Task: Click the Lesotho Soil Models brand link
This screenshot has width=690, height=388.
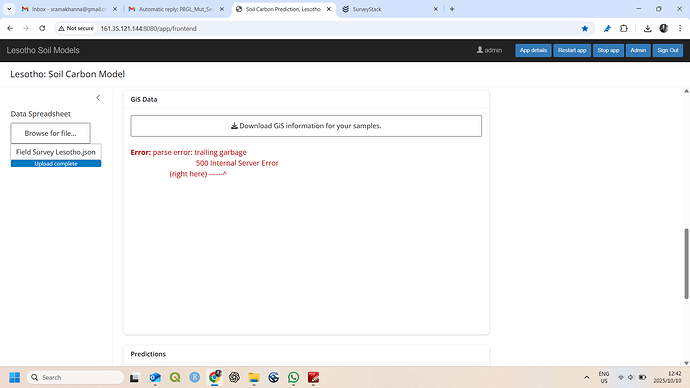Action: 43,50
